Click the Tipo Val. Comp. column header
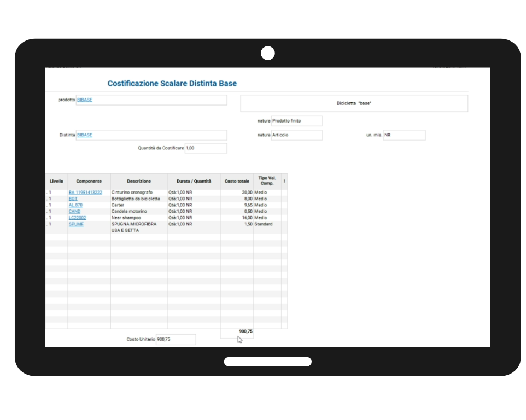This screenshot has height=420, width=526. coord(267,181)
